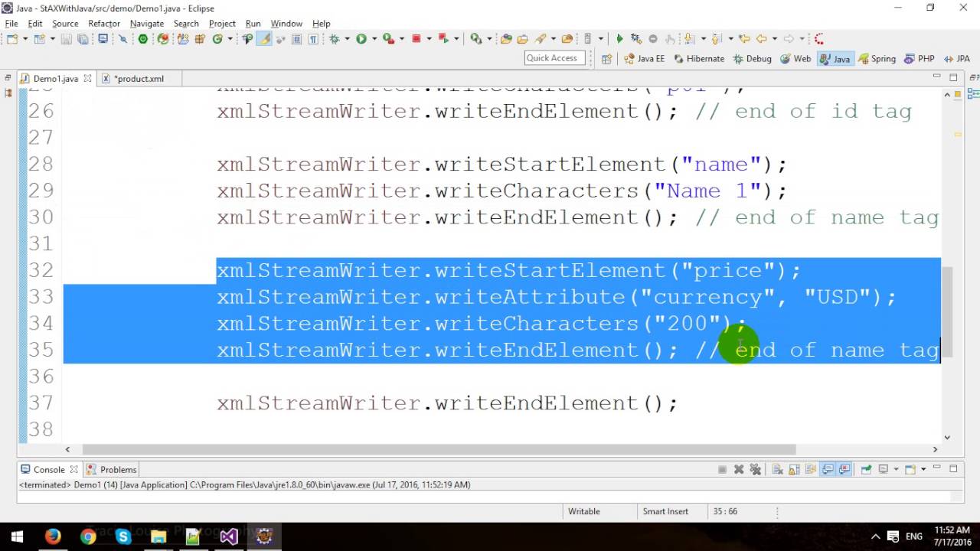This screenshot has width=980, height=551.
Task: Open the Project menu
Action: 222,24
